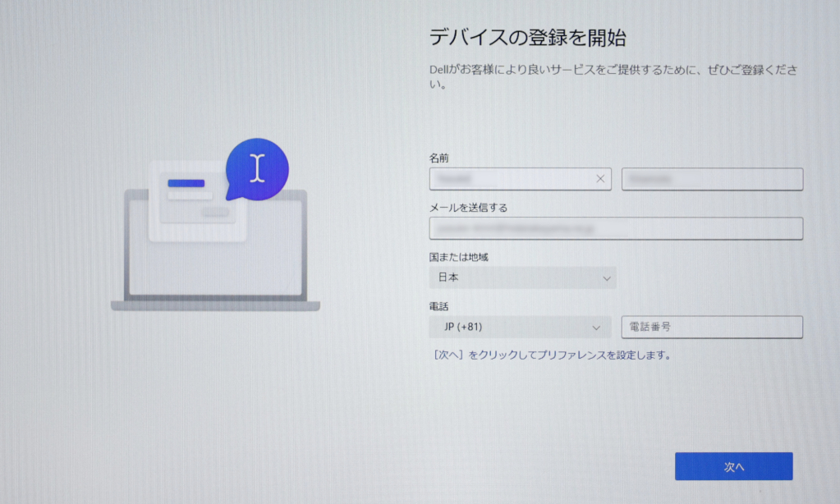Click the メールを送信する label

click(468, 208)
